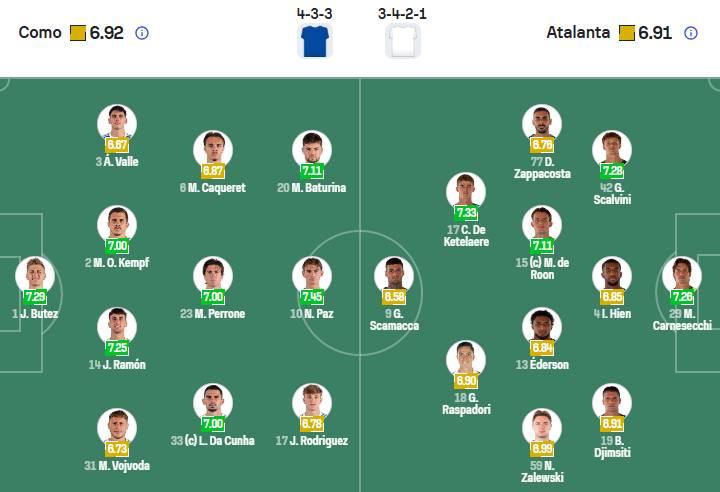The height and width of the screenshot is (492, 720).
Task: Click the Atalanta team name
Action: [578, 33]
